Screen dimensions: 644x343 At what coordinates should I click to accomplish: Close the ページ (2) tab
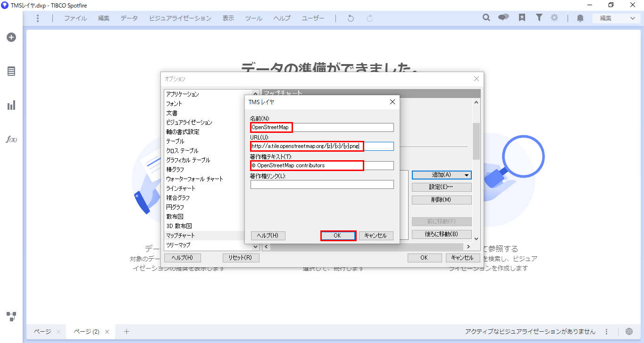(x=107, y=332)
